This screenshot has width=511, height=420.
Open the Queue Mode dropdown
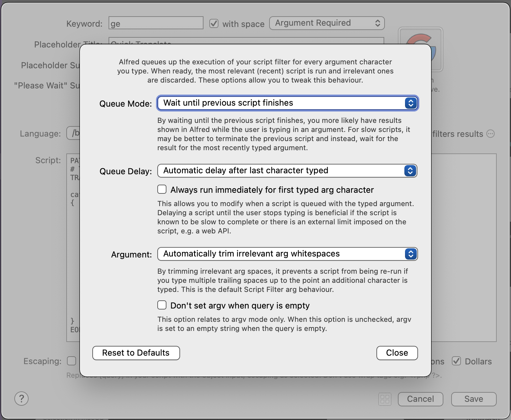[287, 103]
